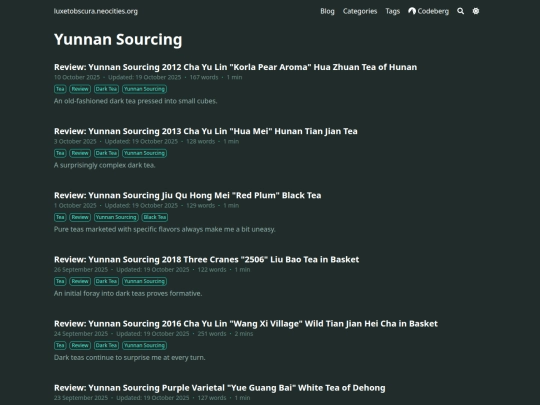This screenshot has width=540, height=405.
Task: Click Tea tag under Korla Pear Aroma post
Action: click(x=60, y=89)
